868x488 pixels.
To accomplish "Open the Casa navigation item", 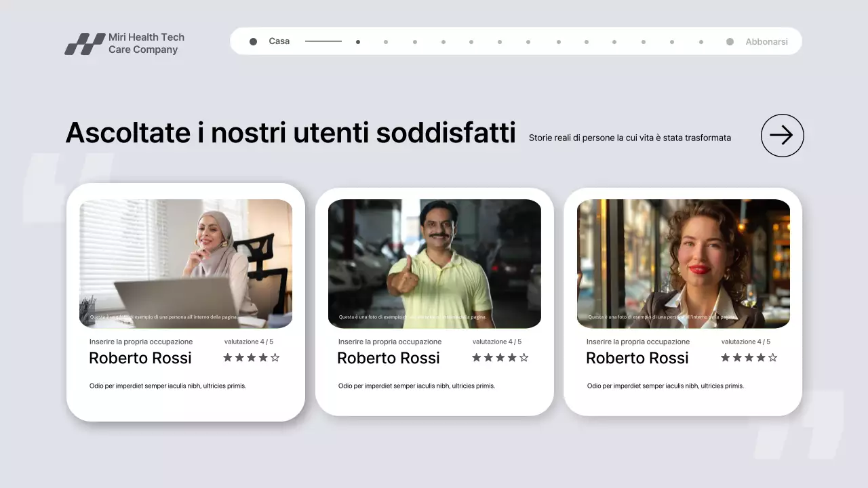I will click(279, 41).
